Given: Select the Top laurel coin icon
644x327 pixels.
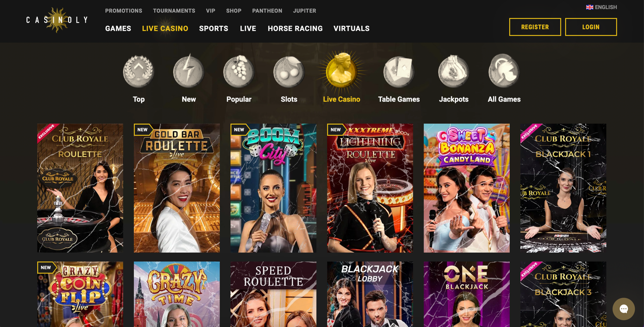Looking at the screenshot, I should point(138,71).
